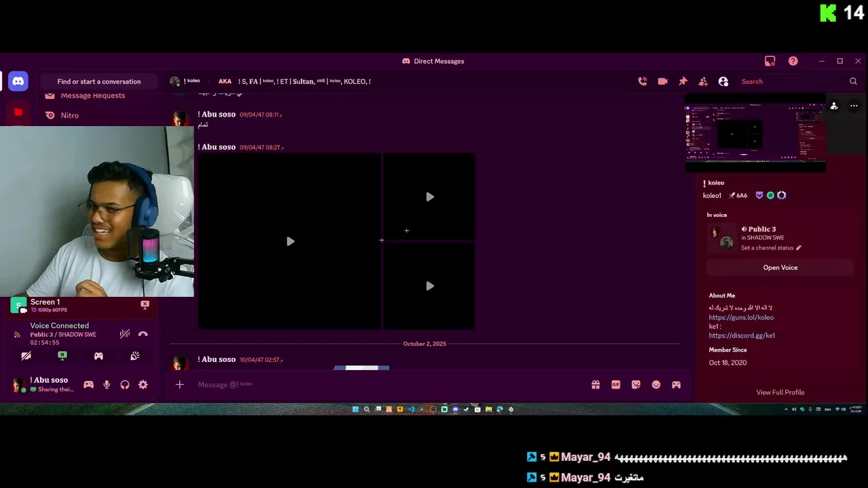Open User Settings gear
The width and height of the screenshot is (868, 488).
pos(143,384)
